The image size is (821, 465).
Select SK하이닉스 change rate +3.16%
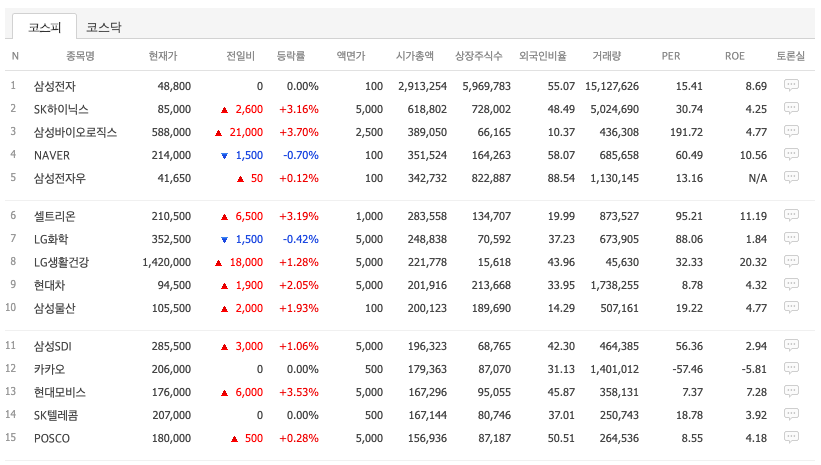click(299, 109)
